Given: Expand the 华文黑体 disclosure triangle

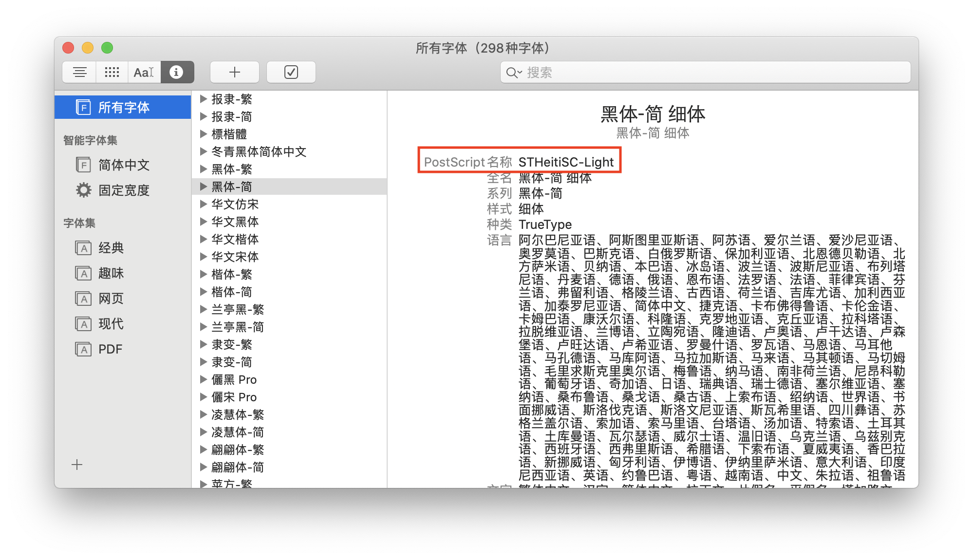Looking at the screenshot, I should point(204,222).
